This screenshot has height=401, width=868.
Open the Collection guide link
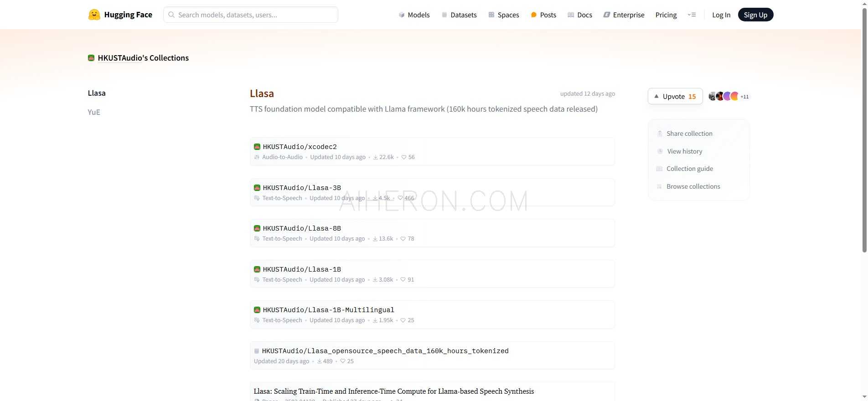coord(690,169)
